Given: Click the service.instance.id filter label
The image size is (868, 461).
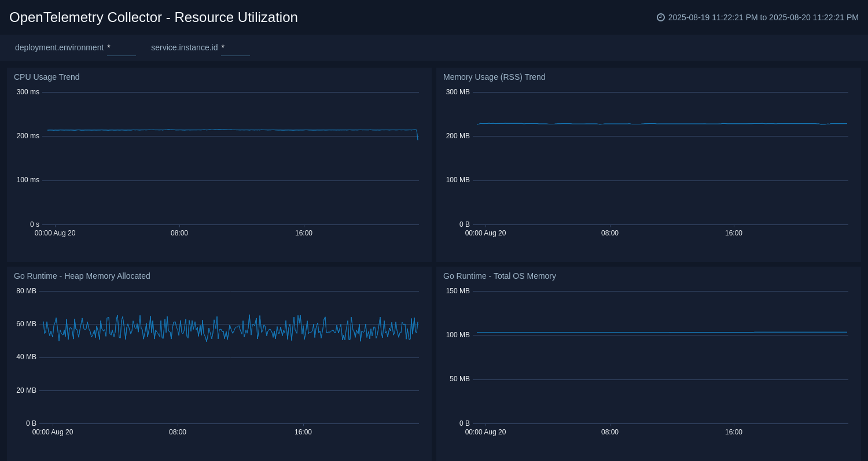Looking at the screenshot, I should tap(184, 47).
